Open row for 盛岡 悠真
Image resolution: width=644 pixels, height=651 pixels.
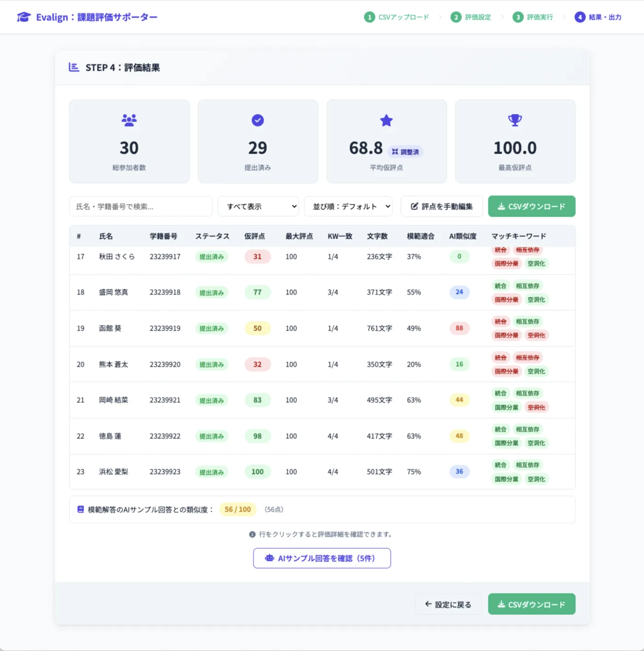(322, 293)
